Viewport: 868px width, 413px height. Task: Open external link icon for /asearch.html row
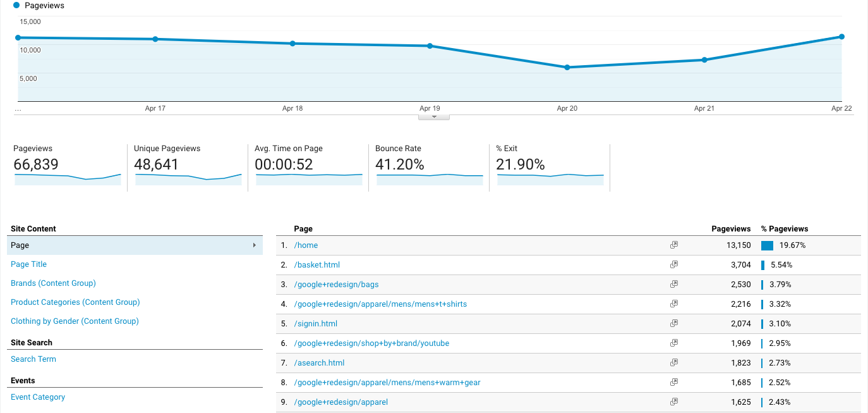(x=674, y=362)
